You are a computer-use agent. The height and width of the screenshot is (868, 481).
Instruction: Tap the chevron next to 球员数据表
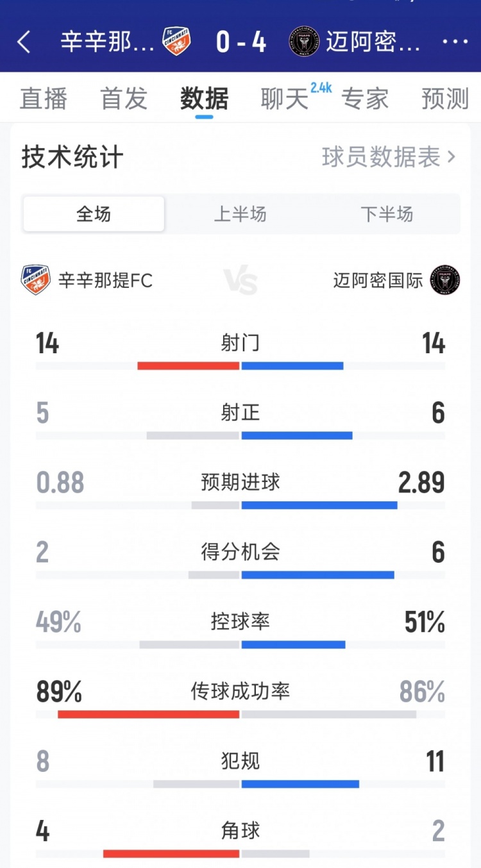point(451,157)
